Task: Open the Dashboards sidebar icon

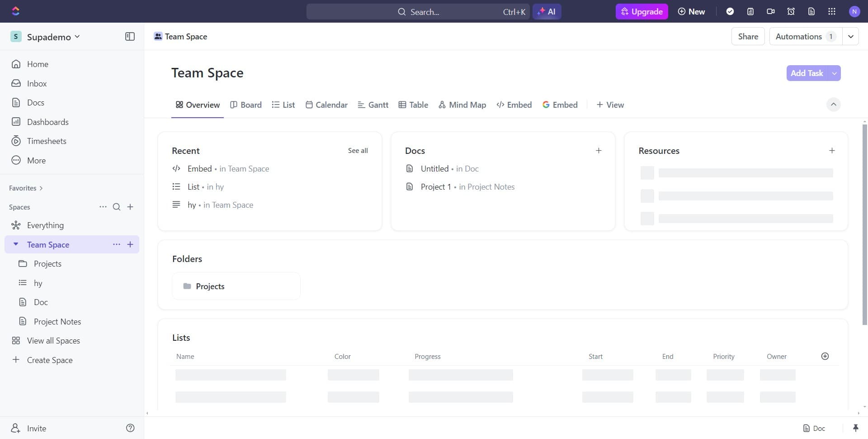Action: pos(16,121)
